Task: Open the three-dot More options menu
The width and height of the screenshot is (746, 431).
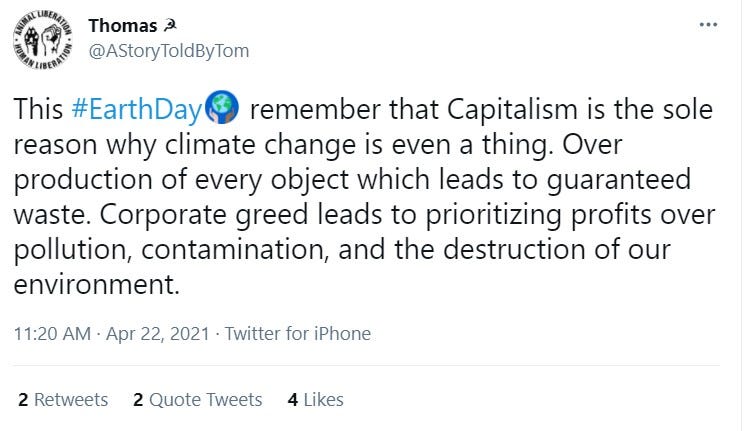Action: 708,25
